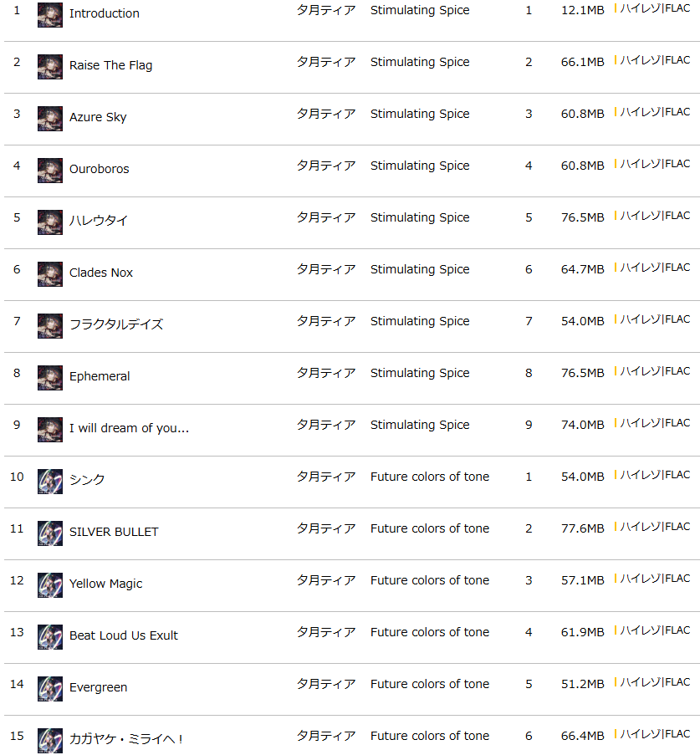
Task: Select the Evergreen track cover thumbnail
Action: point(49,689)
